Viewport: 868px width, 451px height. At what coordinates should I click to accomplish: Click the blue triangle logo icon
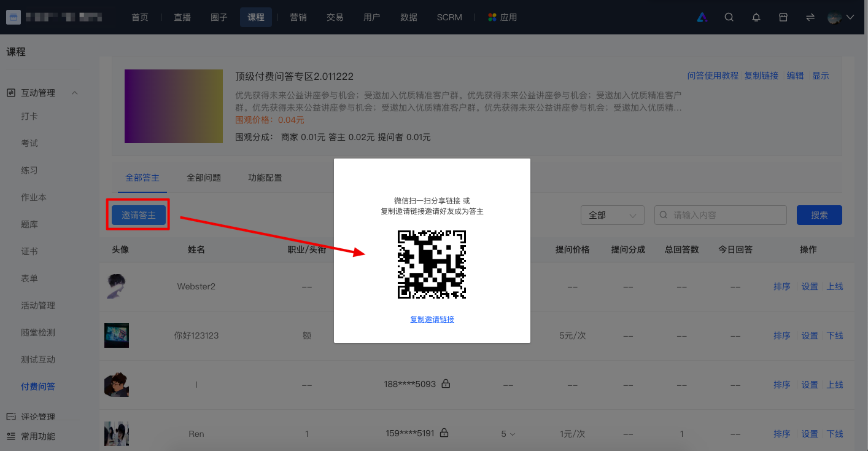tap(702, 17)
